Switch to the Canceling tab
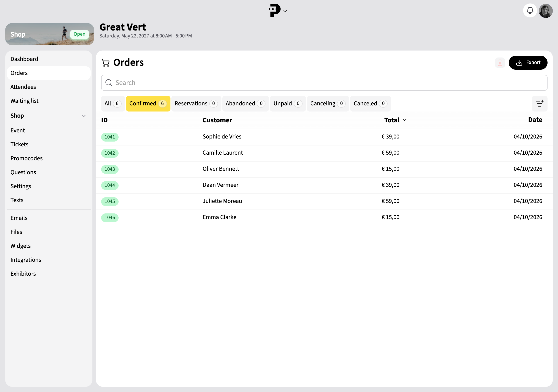Viewport: 558px width, 392px height. point(328,104)
